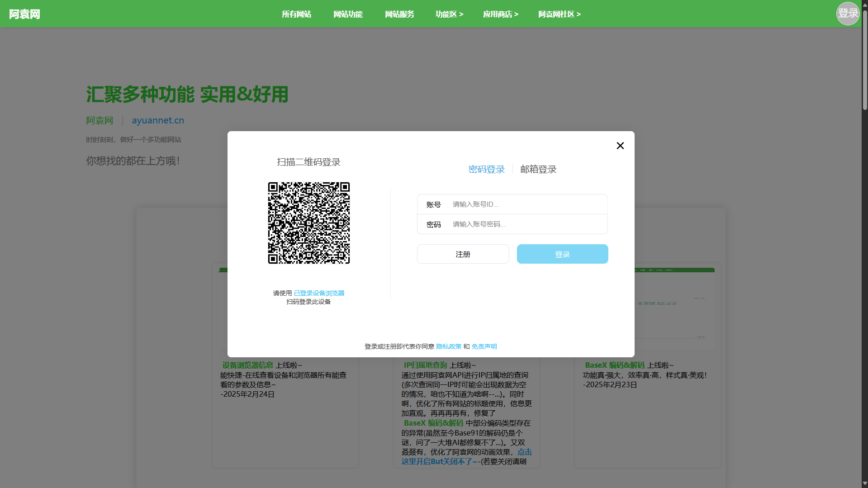Focus the 密码 input field

coord(512,224)
